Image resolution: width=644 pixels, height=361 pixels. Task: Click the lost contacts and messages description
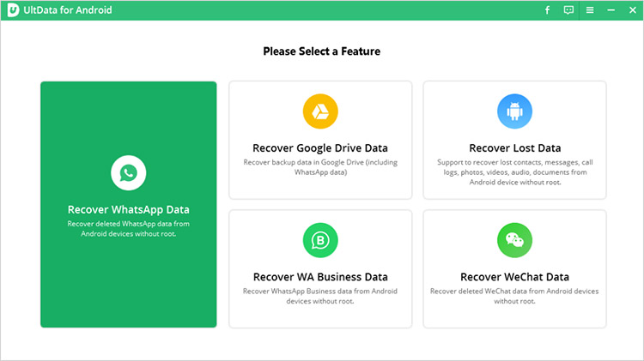[x=514, y=171]
